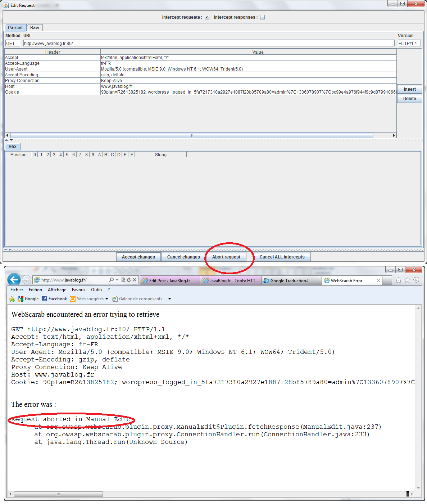This screenshot has width=427, height=504.
Task: Open the Outils menu
Action: point(96,290)
